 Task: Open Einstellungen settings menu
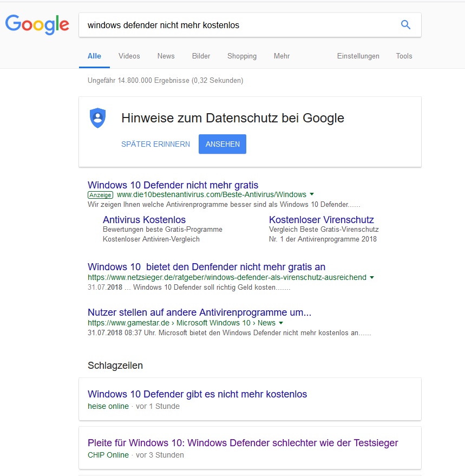pos(358,56)
